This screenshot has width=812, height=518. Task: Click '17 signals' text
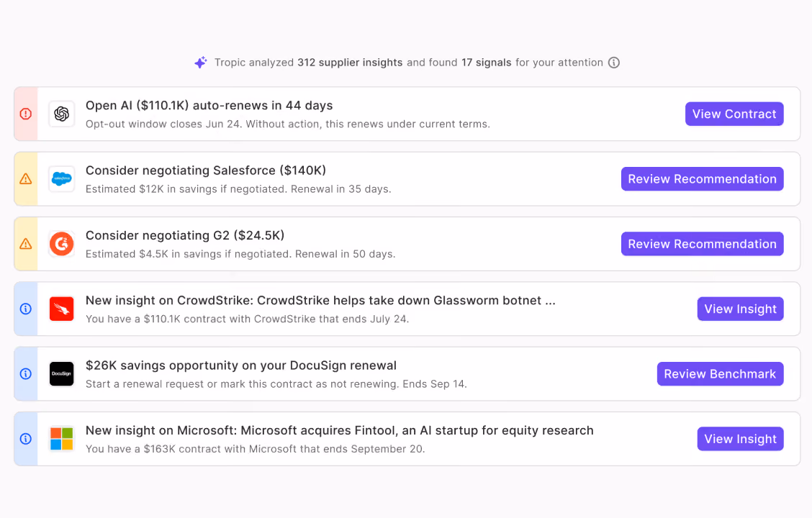pos(487,63)
